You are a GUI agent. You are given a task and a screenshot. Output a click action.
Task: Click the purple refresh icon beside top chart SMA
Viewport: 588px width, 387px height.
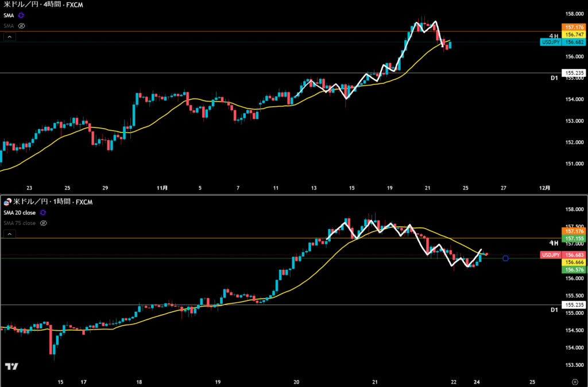pos(21,16)
